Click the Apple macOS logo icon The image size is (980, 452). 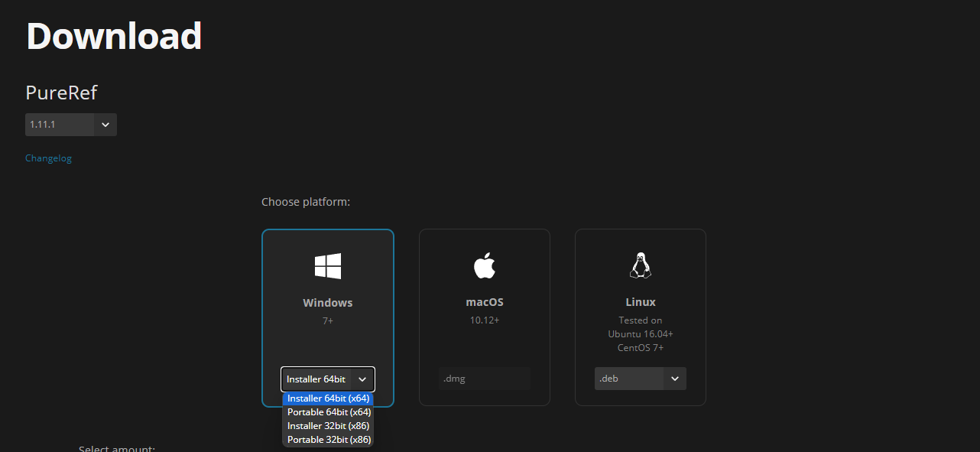[x=485, y=266]
